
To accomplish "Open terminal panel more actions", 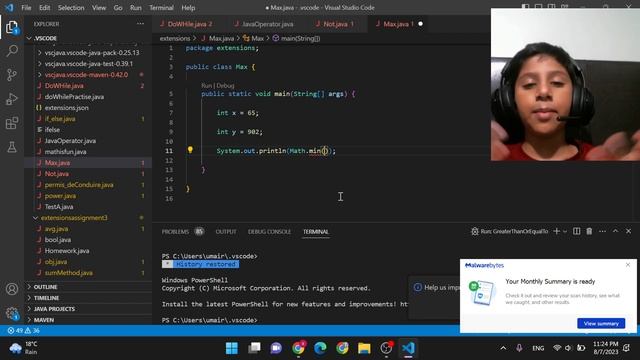I will pyautogui.click(x=602, y=231).
